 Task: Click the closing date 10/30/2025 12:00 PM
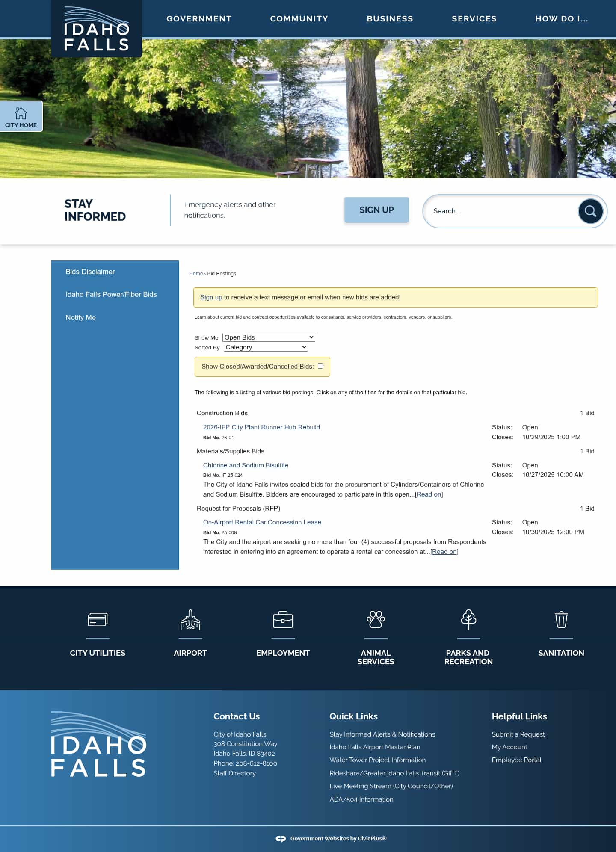click(x=553, y=532)
